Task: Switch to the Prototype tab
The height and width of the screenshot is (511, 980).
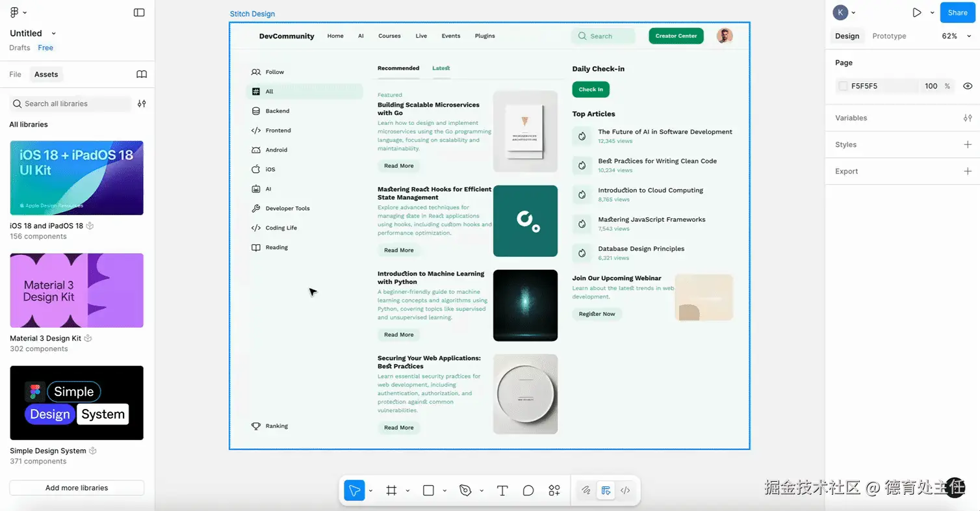Action: coord(889,36)
